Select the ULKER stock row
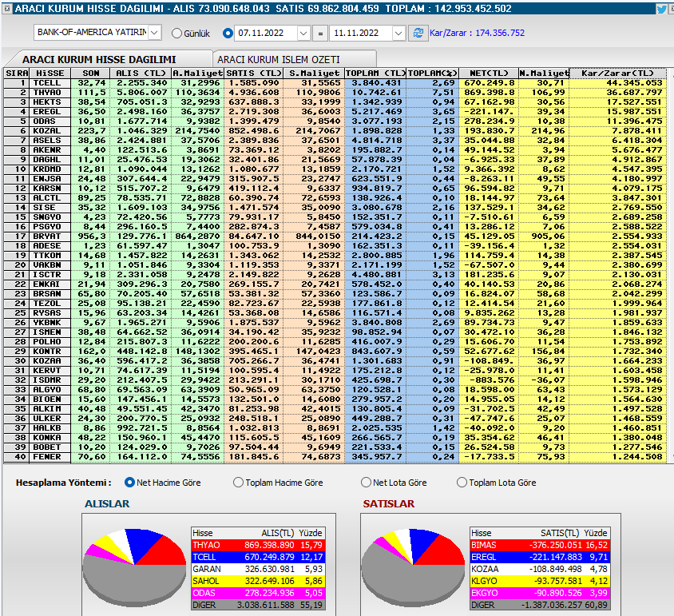The image size is (674, 616). pyautogui.click(x=335, y=419)
